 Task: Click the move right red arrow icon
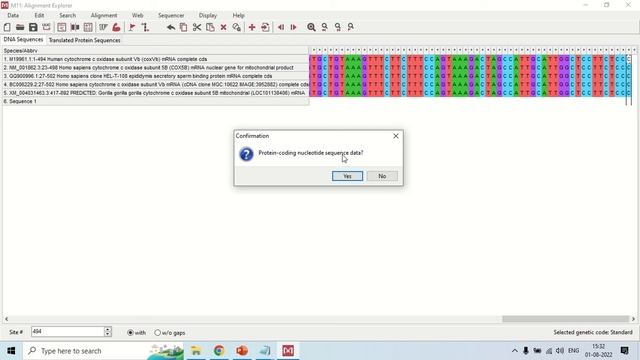[x=293, y=27]
